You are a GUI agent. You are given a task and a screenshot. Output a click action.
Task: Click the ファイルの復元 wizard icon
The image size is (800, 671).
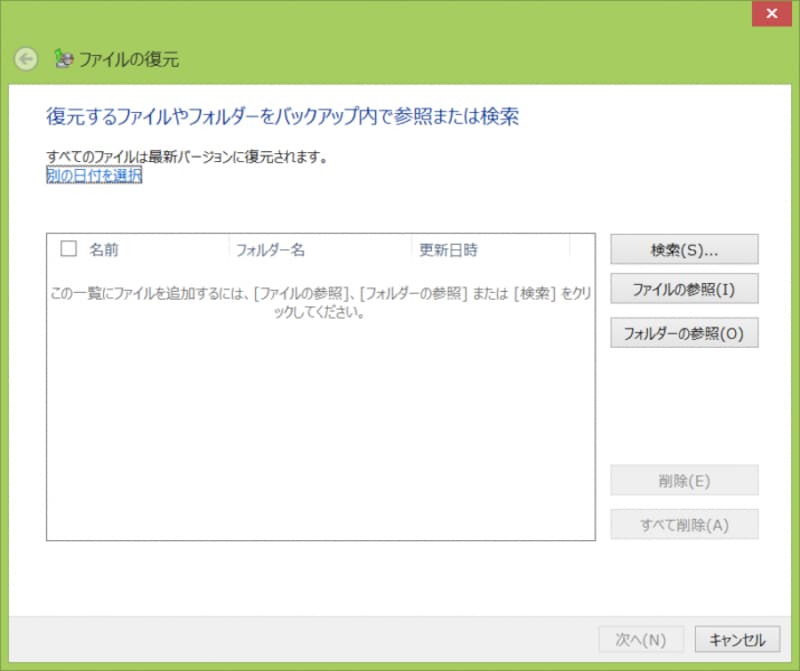click(63, 59)
